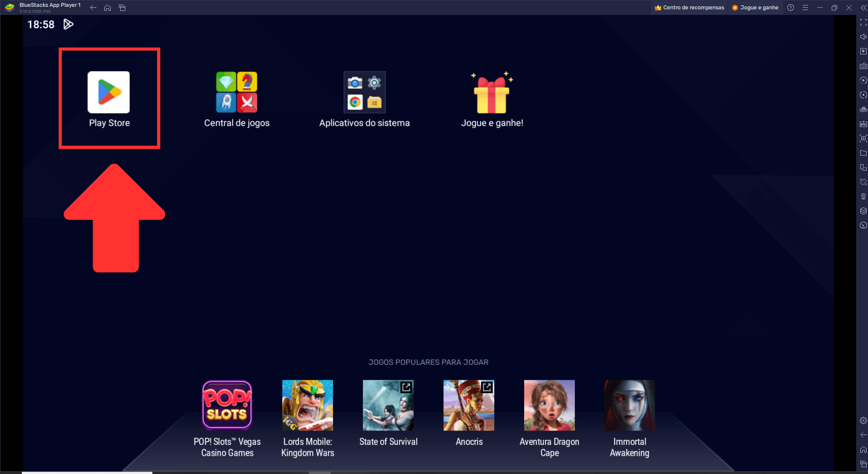Screen dimensions: 868x474
Task: Open the macro recorder play icon
Action: 863,80
